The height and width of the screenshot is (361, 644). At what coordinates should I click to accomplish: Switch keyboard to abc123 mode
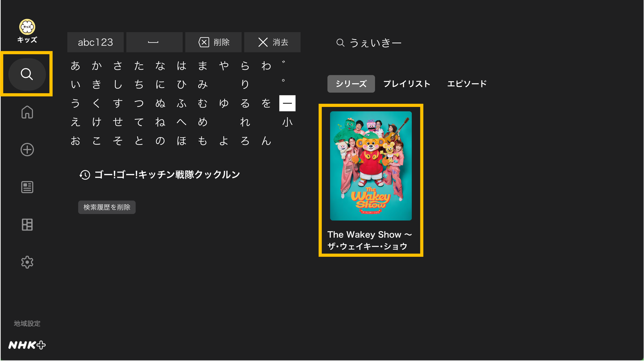(x=95, y=42)
